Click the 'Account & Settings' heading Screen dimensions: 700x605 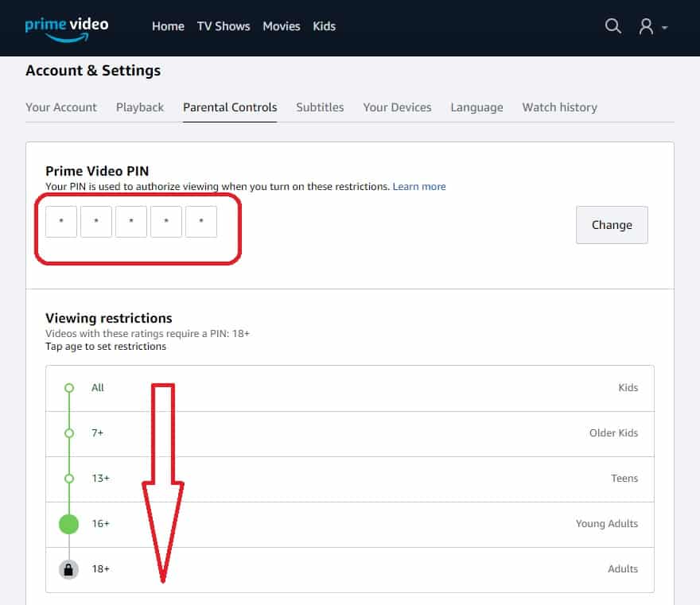[x=93, y=71]
